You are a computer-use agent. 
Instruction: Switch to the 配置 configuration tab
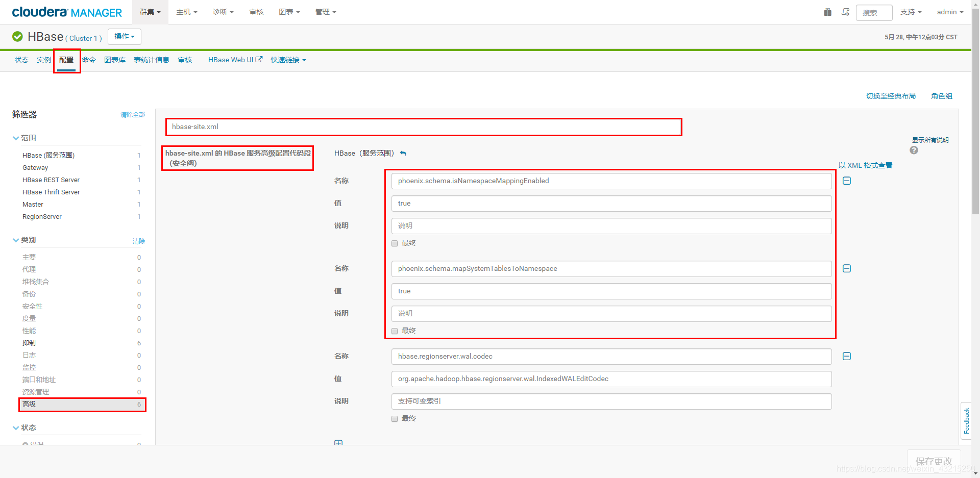pyautogui.click(x=66, y=60)
